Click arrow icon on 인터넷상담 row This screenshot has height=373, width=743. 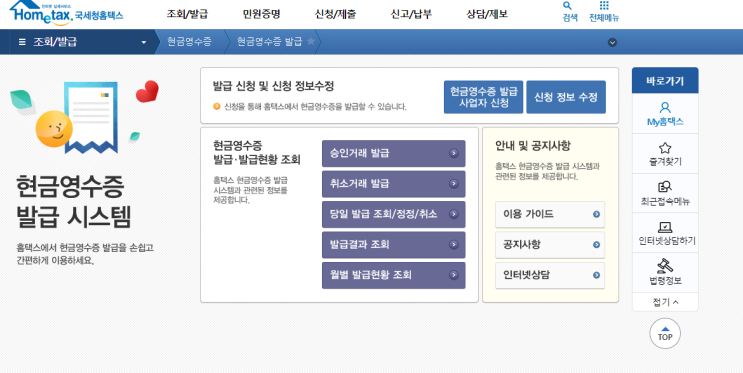pos(596,275)
